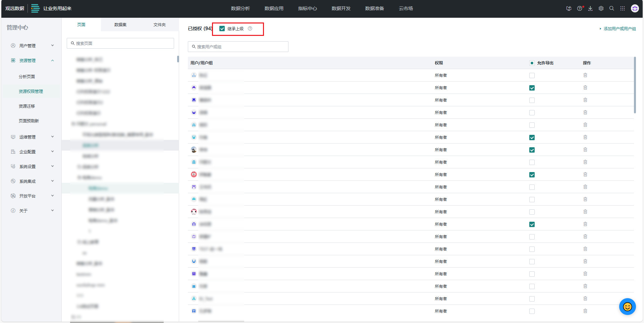Click help icon next to 继承上级

[x=250, y=29]
